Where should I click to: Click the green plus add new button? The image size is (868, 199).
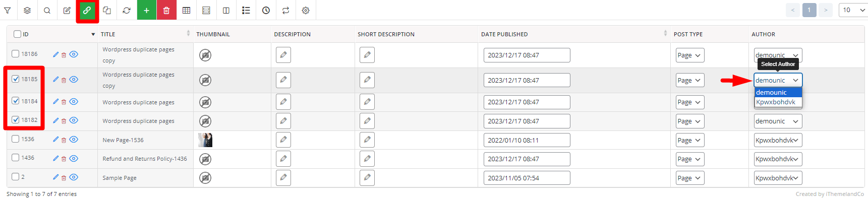(146, 10)
